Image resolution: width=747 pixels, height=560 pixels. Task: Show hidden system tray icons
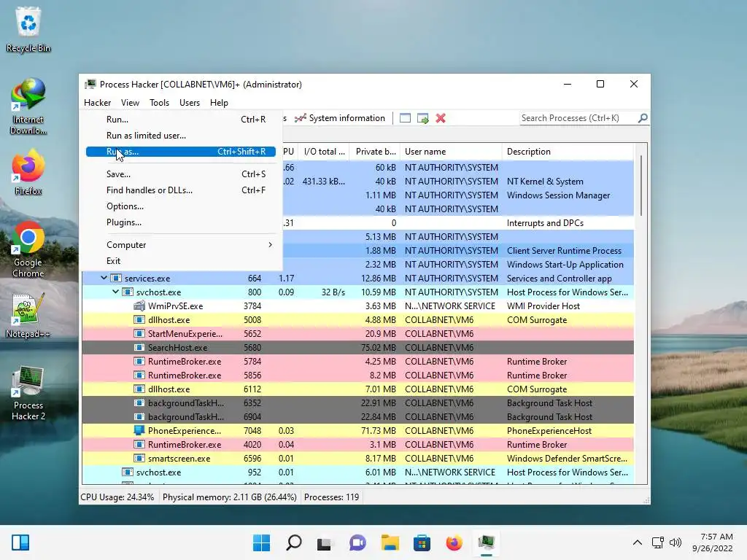[638, 542]
